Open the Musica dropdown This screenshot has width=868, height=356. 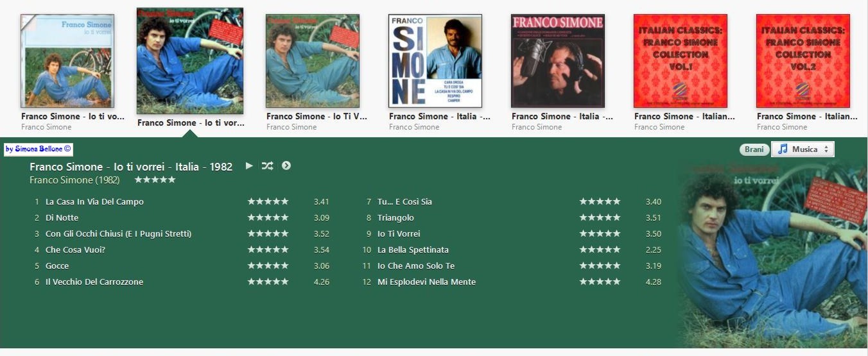click(803, 149)
